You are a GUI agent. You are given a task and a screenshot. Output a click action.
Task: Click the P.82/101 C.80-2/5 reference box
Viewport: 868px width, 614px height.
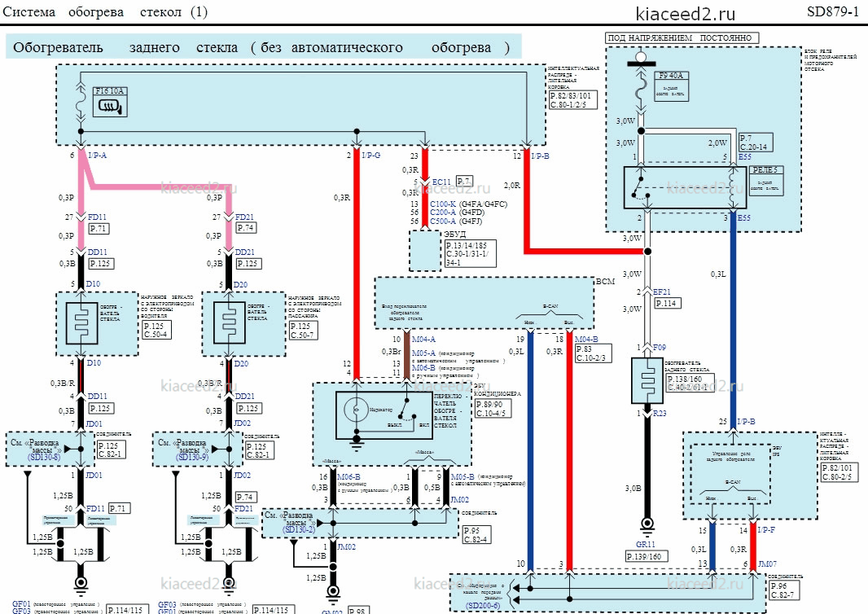click(837, 472)
